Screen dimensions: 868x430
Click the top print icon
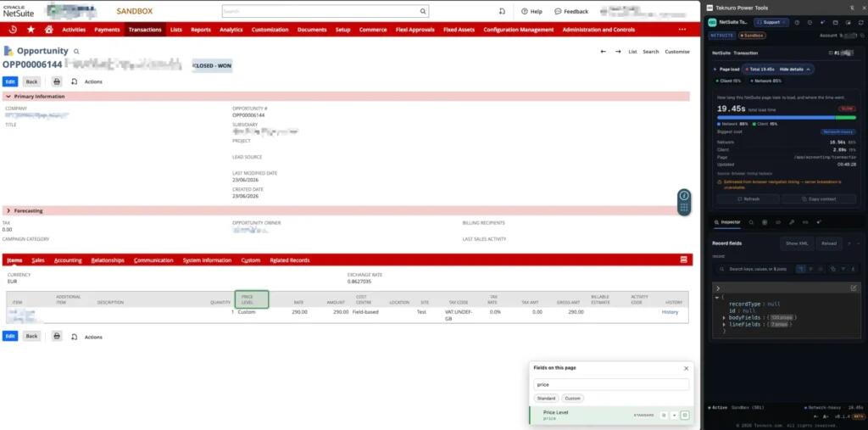coord(57,81)
